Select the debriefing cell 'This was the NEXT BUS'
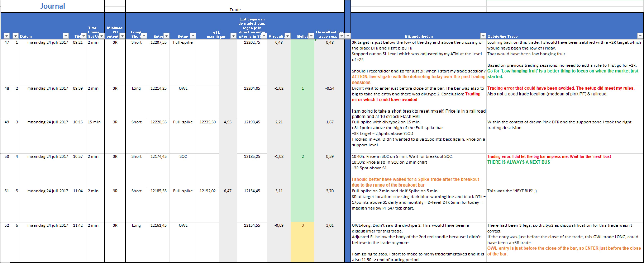644x263 pixels. coord(564,205)
